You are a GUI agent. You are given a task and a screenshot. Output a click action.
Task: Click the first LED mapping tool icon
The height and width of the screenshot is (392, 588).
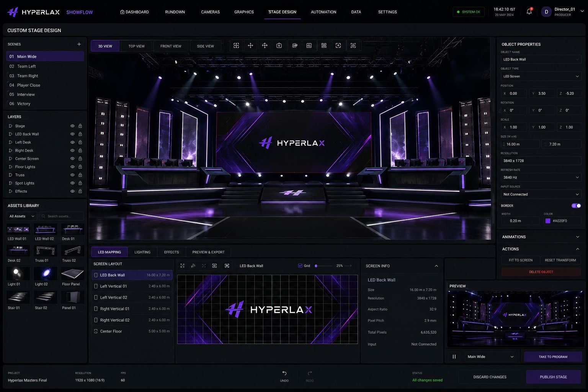pos(182,266)
